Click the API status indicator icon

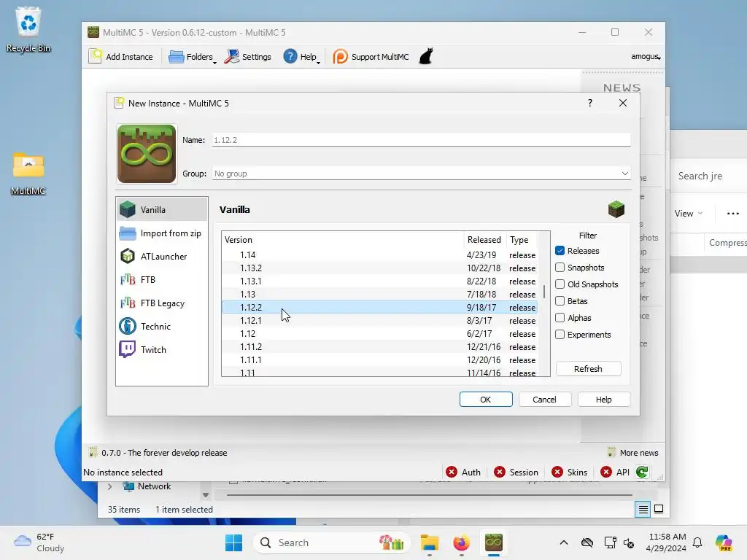point(606,472)
